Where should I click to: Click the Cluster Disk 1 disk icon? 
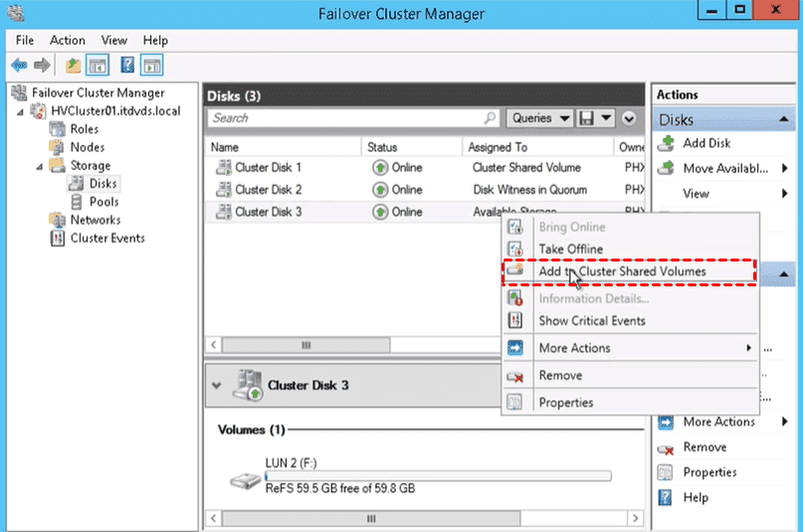(223, 168)
